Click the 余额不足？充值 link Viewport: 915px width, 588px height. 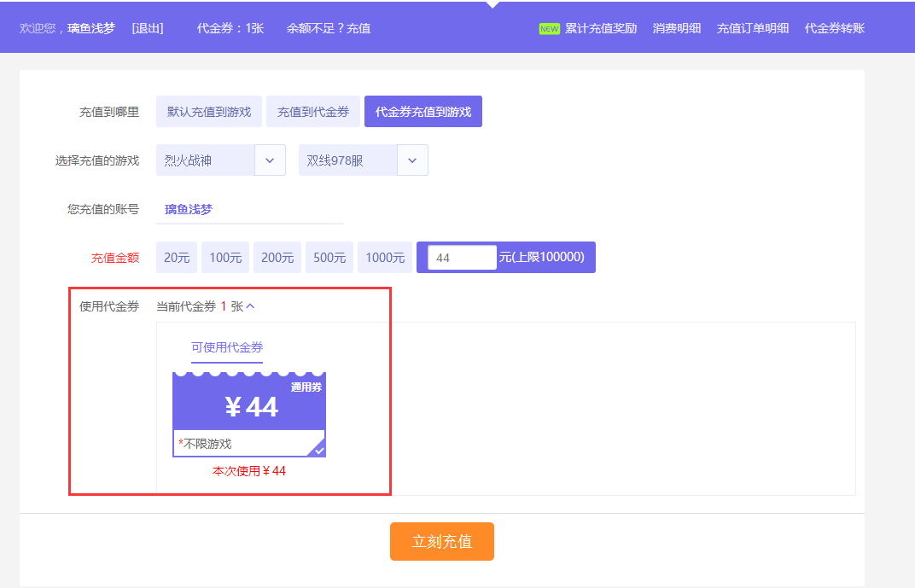pos(329,28)
